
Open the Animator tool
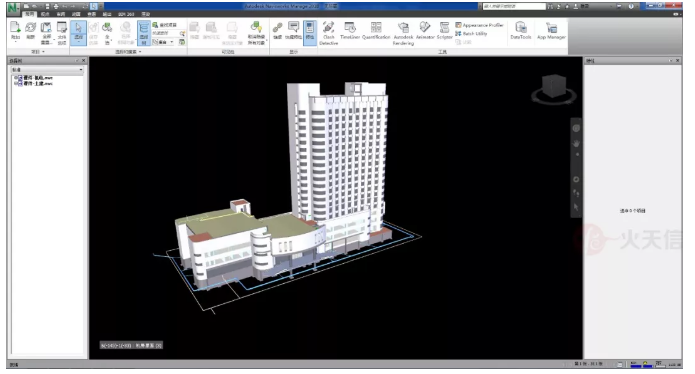[425, 31]
